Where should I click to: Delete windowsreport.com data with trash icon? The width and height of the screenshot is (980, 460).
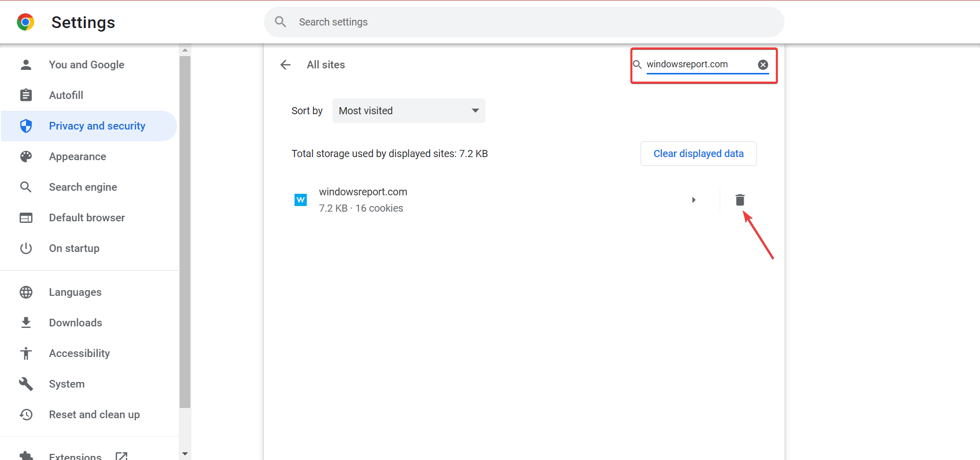point(740,200)
